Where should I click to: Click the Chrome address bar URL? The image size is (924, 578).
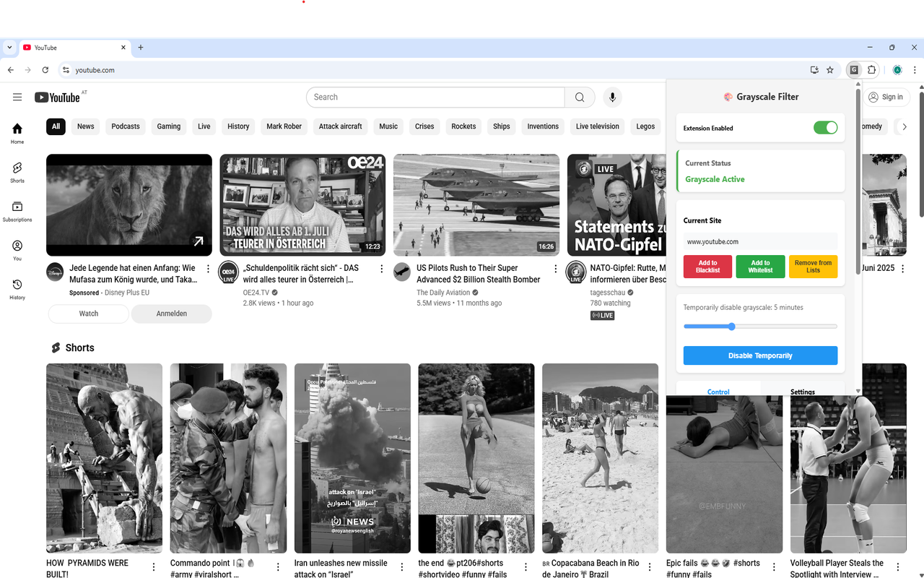point(95,70)
